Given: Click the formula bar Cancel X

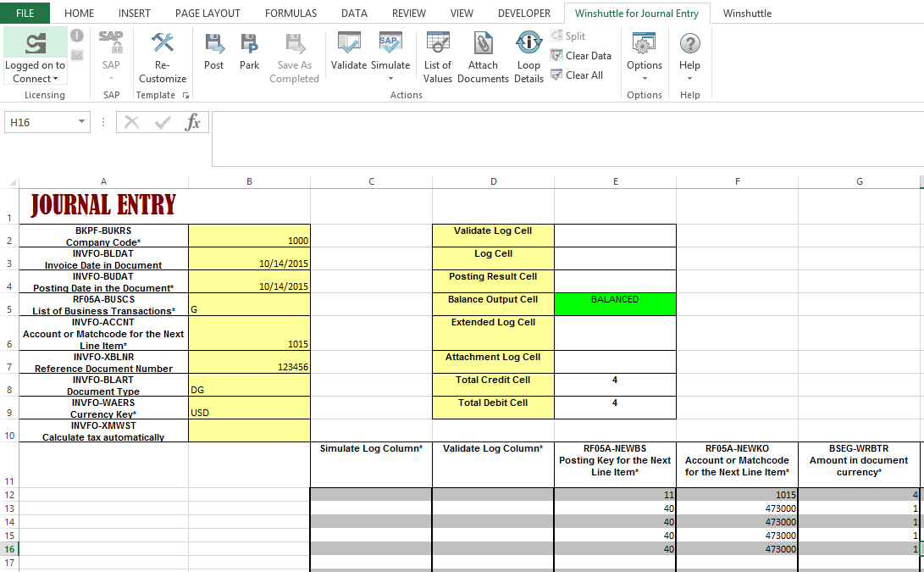Looking at the screenshot, I should (x=132, y=122).
